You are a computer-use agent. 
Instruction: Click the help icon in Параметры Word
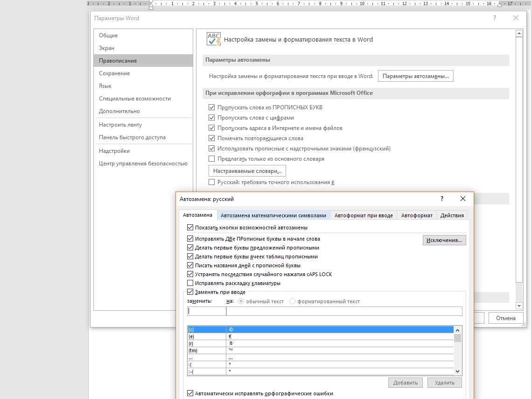tap(495, 18)
